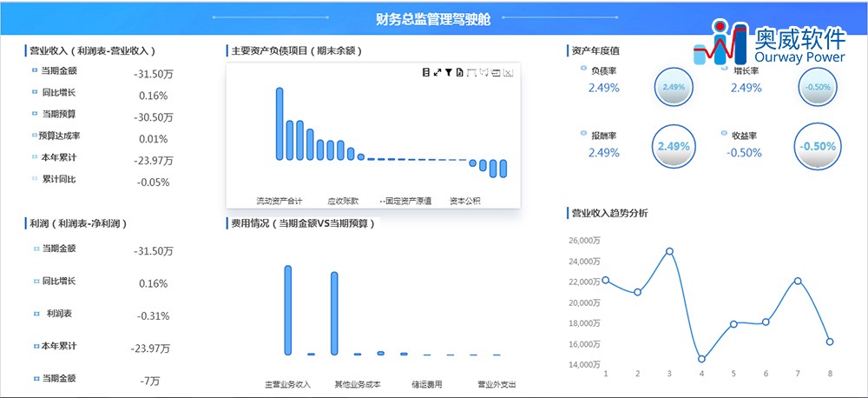Click the large 2.49% gauge for 报酬率
Screen dimensions: 868x398
[x=674, y=146]
